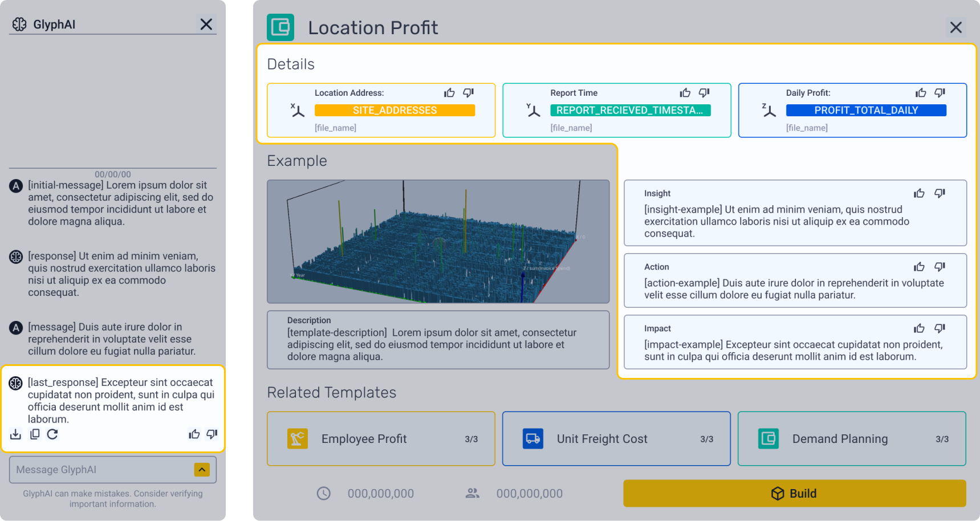Image resolution: width=980 pixels, height=521 pixels.
Task: Click the X-axis icon on the Location Address card
Action: (296, 109)
